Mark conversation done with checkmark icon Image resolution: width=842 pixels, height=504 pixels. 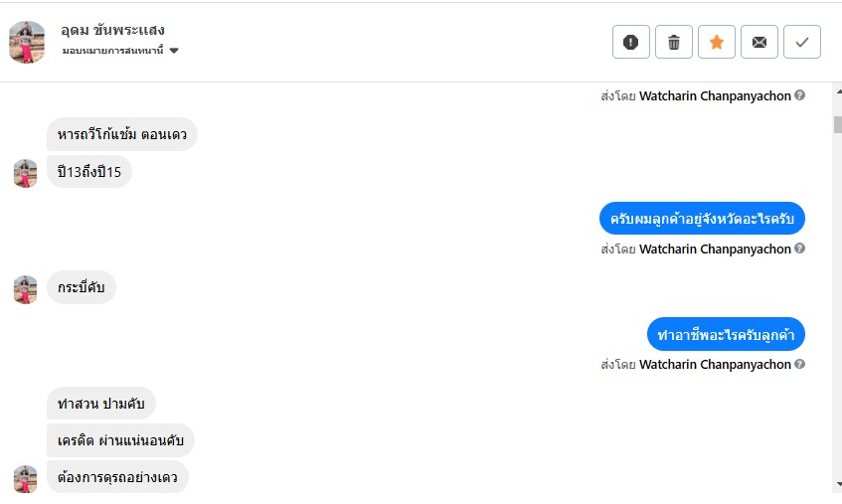pyautogui.click(x=801, y=42)
